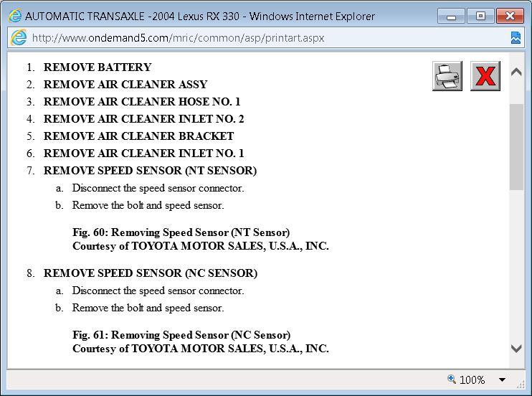This screenshot has height=396, width=532.
Task: Click the text REMOVE AIR CLEANER HOSE NO. 1
Action: (142, 102)
